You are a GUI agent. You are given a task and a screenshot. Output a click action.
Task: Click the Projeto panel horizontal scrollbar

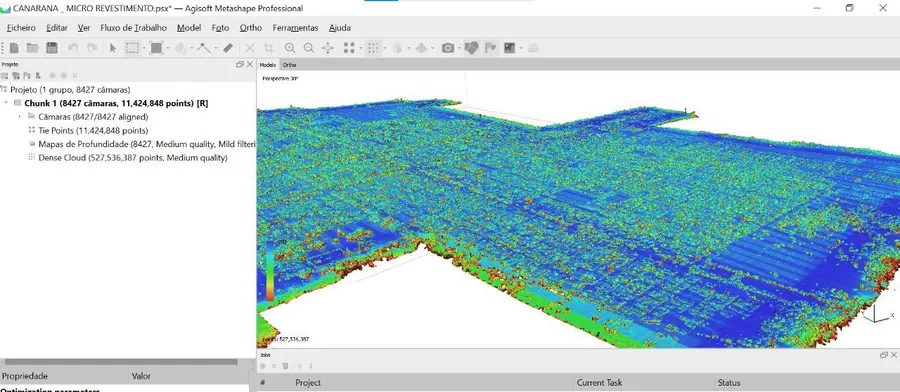point(121,362)
